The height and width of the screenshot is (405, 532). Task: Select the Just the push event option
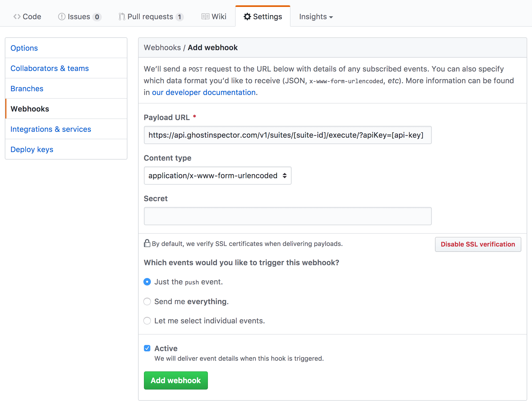147,282
